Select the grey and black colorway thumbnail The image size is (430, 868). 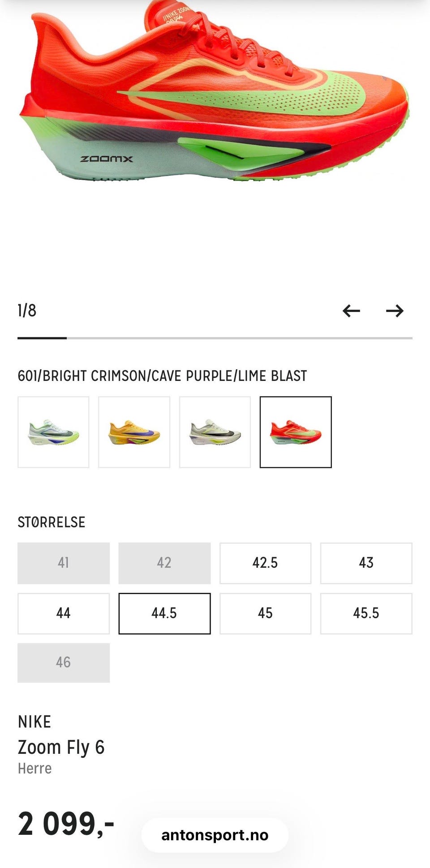(215, 432)
